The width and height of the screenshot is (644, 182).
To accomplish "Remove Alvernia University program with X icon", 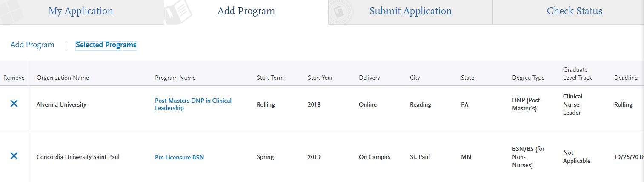I will pyautogui.click(x=14, y=104).
